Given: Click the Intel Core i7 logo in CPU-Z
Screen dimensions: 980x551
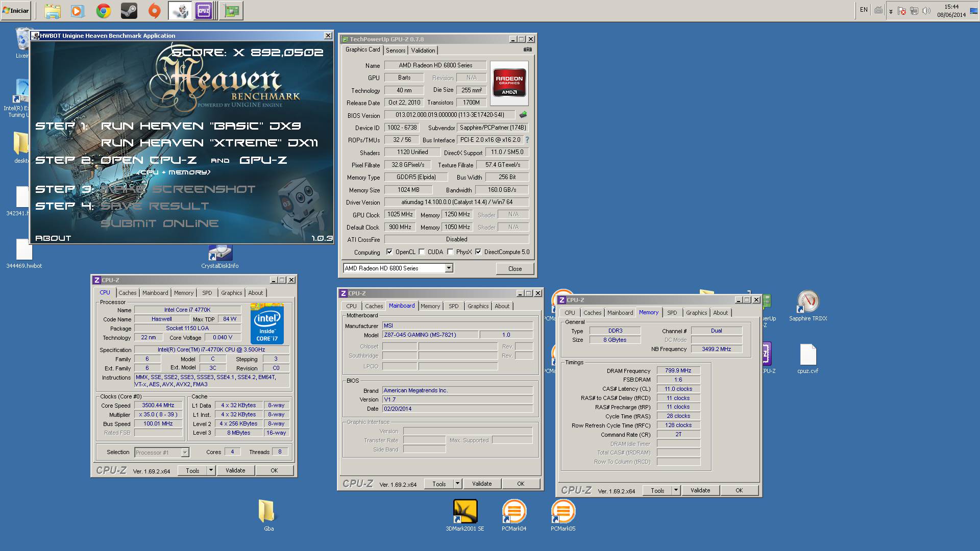Looking at the screenshot, I should click(267, 324).
